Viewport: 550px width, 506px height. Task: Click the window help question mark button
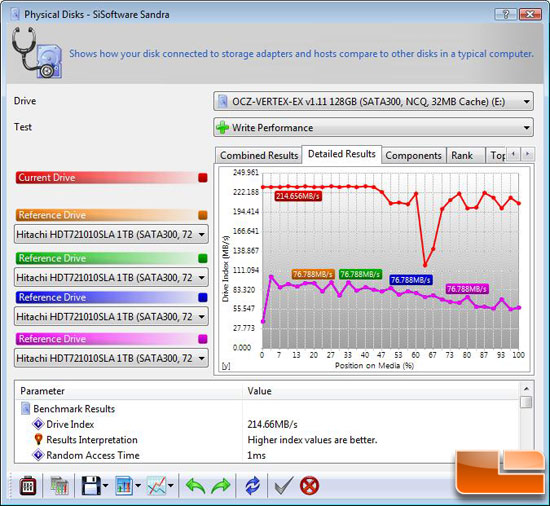[505, 14]
